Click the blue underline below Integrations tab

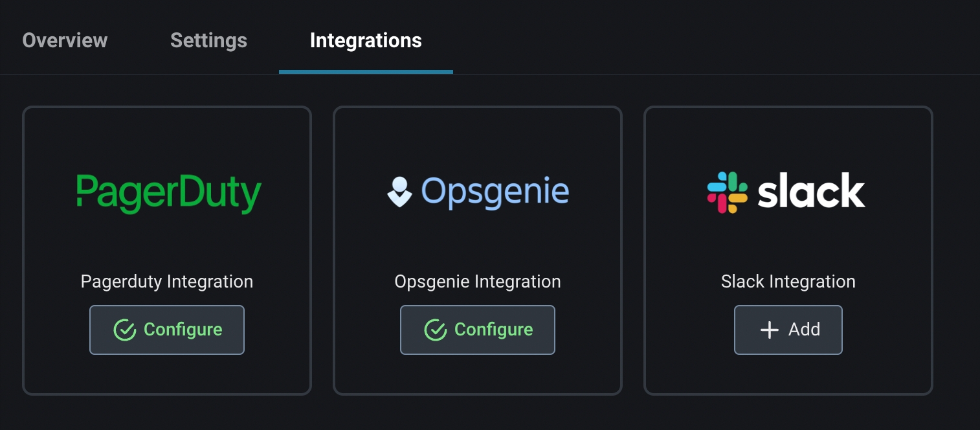(366, 72)
